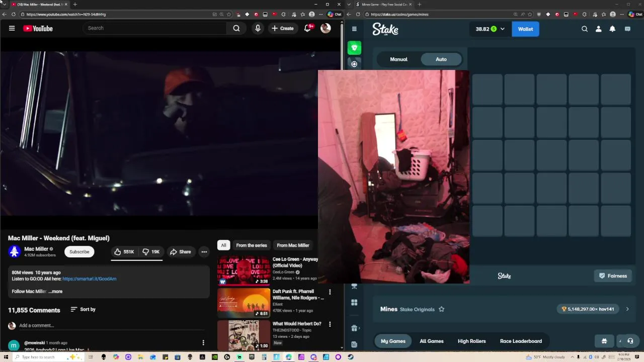644x362 pixels.
Task: Open the Fairness panel
Action: [x=613, y=276]
